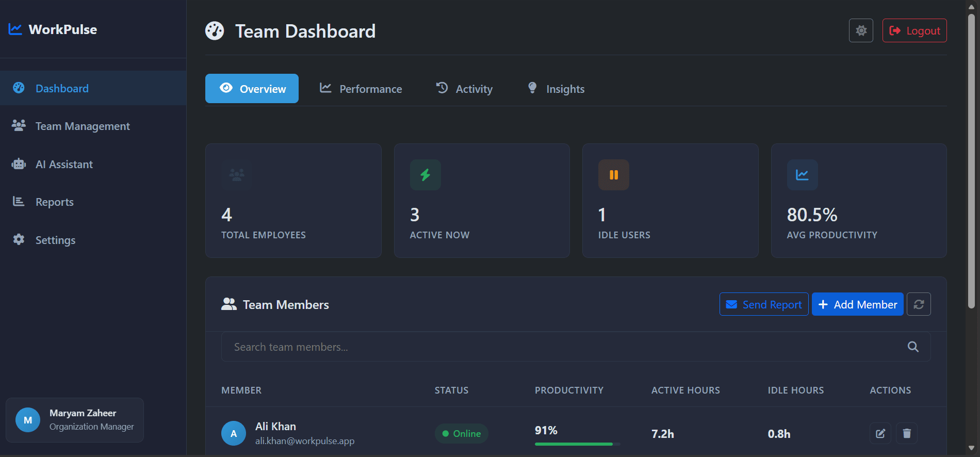Click Ali Khan's avatar circle
Viewport: 980px width, 457px height.
(234, 433)
